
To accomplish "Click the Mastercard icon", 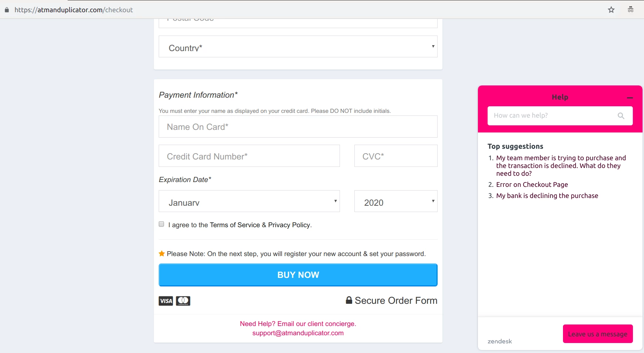I will [x=183, y=301].
